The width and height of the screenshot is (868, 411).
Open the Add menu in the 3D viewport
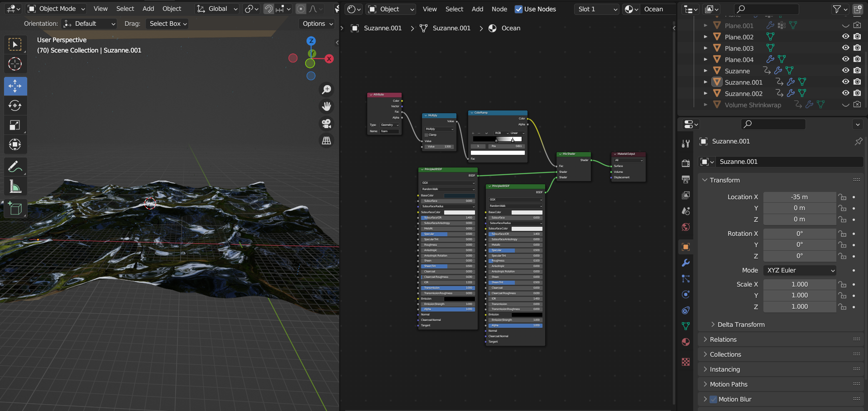coord(148,9)
